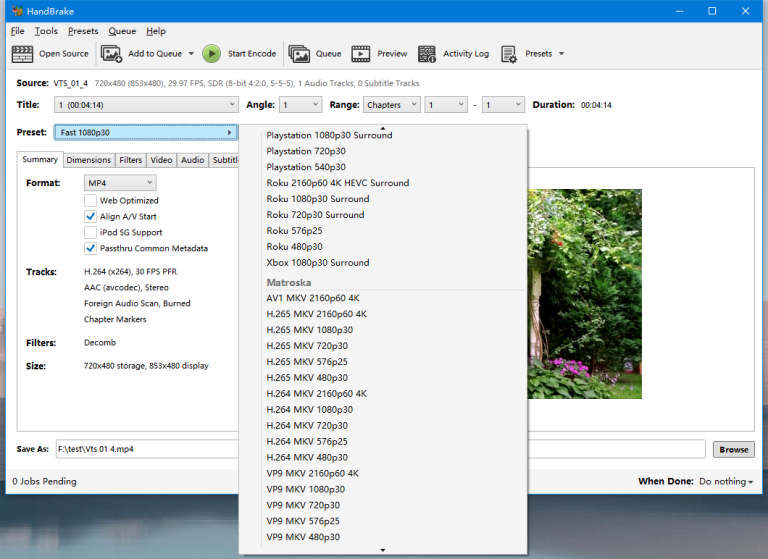The width and height of the screenshot is (768, 559).
Task: Select AV1 MKV 2160p60 4K preset
Action: tap(312, 298)
